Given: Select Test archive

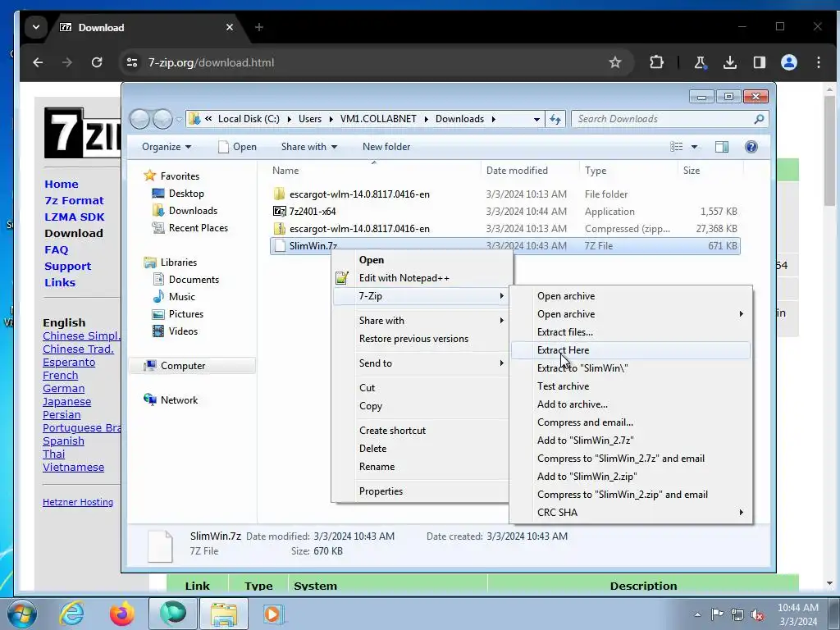Looking at the screenshot, I should click(x=630, y=387).
